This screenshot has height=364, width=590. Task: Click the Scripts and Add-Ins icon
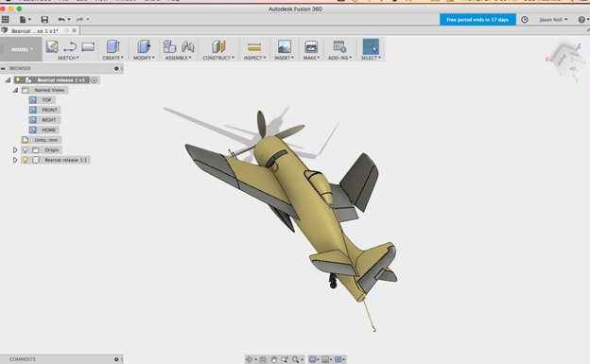(x=339, y=46)
